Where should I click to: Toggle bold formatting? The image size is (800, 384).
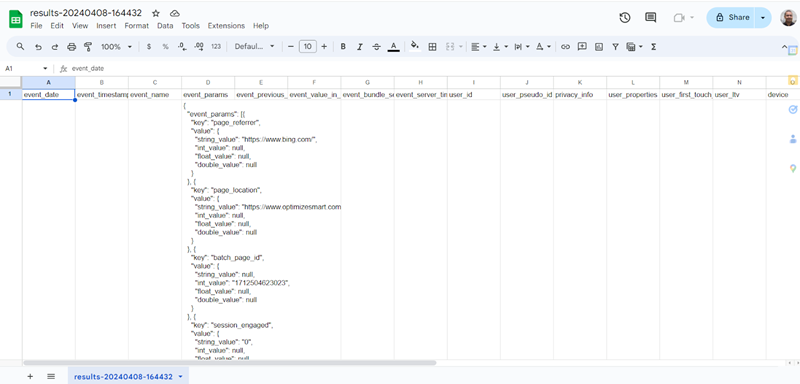pos(343,47)
